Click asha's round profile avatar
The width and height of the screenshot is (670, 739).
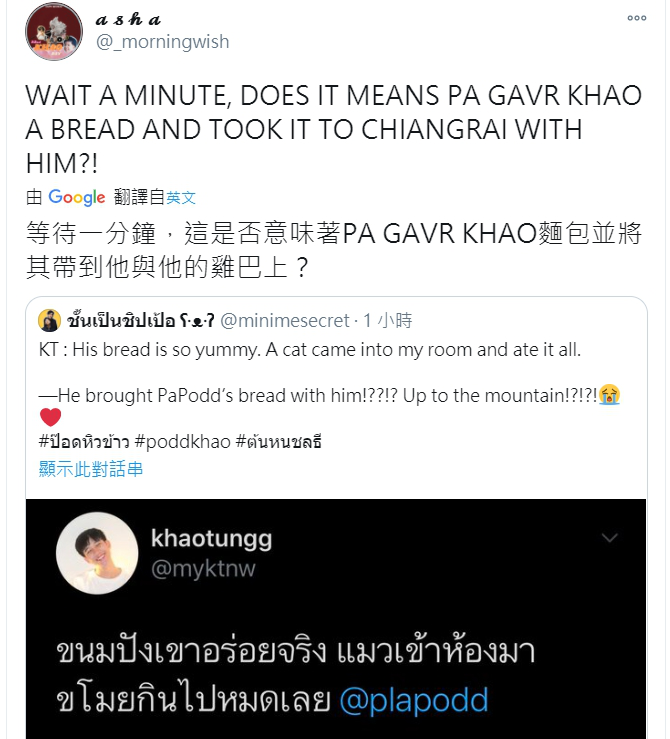tap(54, 32)
